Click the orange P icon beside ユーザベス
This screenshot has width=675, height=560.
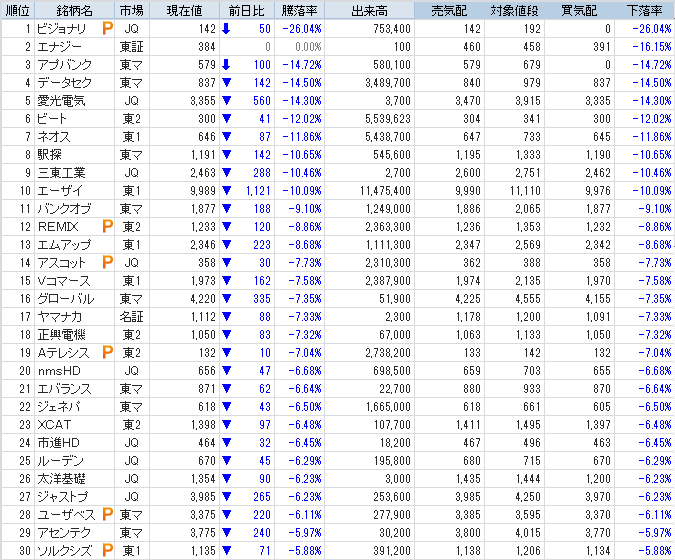107,514
